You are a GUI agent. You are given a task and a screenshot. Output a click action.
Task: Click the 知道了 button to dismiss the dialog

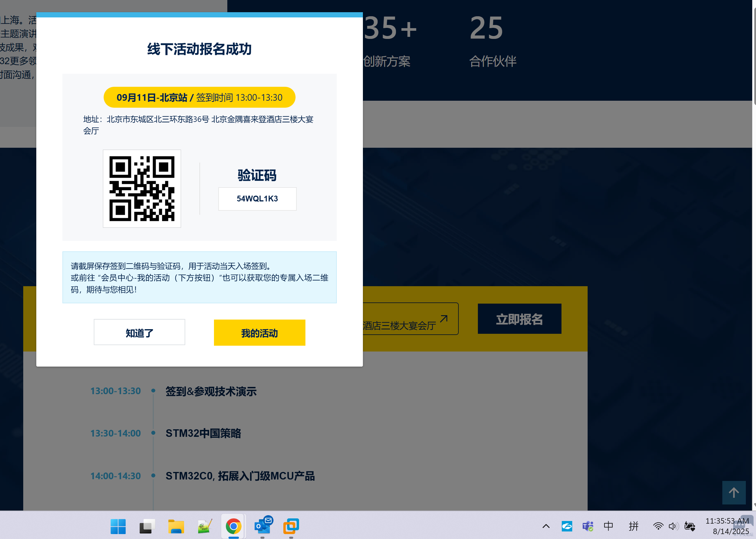[139, 332]
